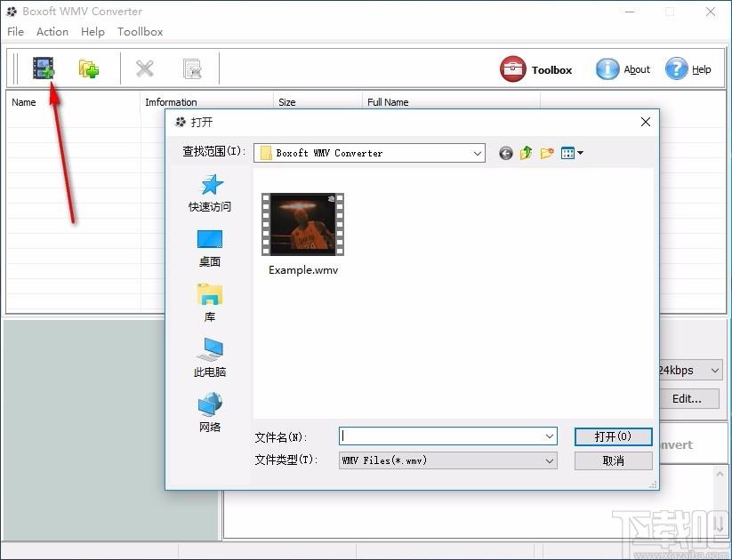732x560 pixels.
Task: Select Quick access (快速访问) in sidebar
Action: [210, 193]
